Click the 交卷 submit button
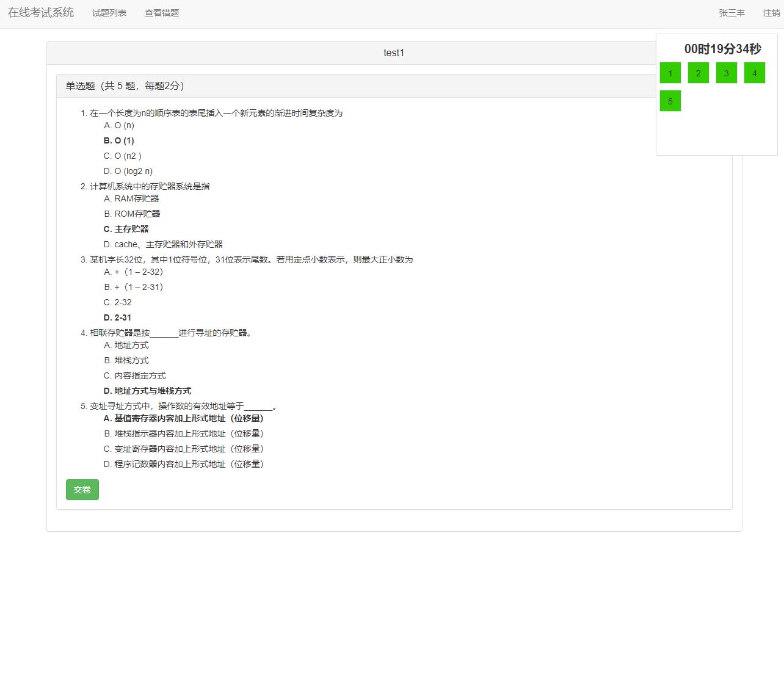 coord(82,489)
